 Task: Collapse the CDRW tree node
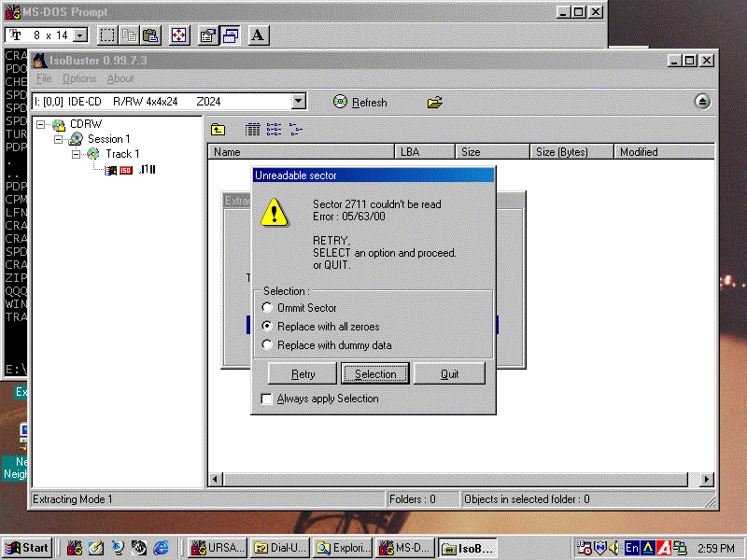coord(41,125)
